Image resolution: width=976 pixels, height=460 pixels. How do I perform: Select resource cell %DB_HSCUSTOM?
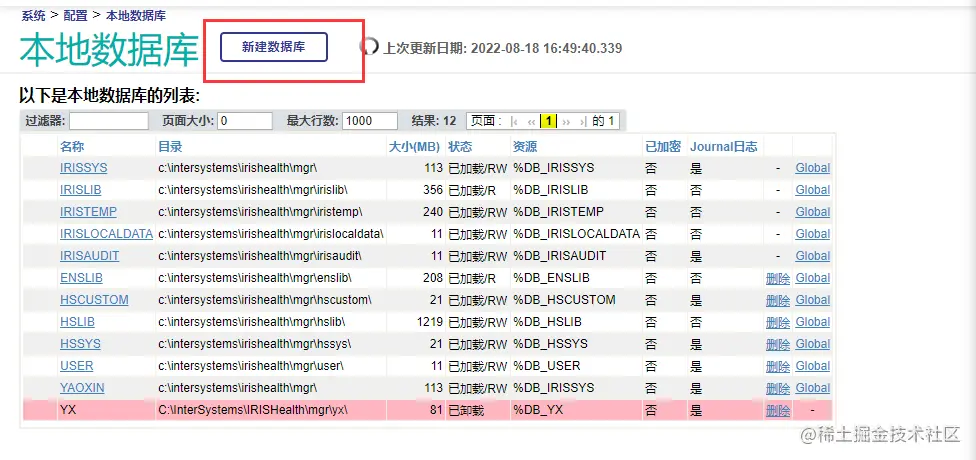click(x=564, y=299)
